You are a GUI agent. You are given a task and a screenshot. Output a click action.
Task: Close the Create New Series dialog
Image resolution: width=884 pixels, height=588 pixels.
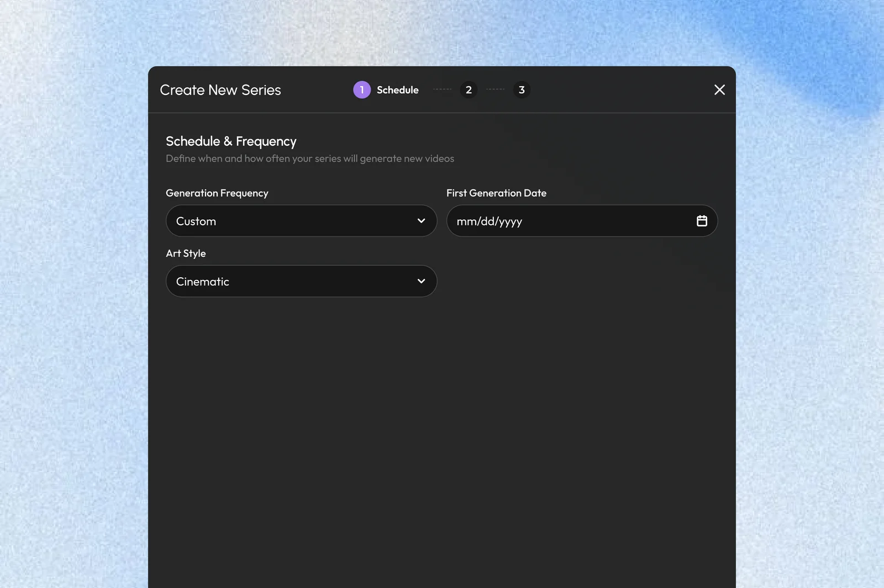click(719, 89)
